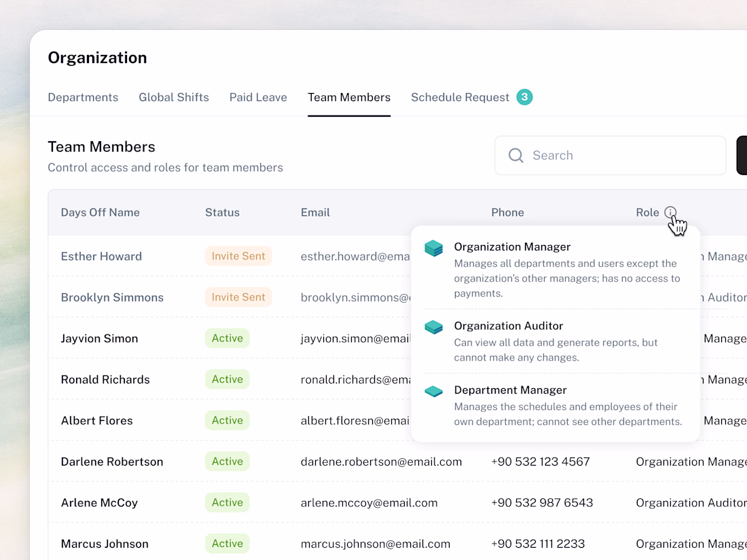The image size is (747, 560).
Task: Go to the Paid Leave tab
Action: tap(258, 97)
